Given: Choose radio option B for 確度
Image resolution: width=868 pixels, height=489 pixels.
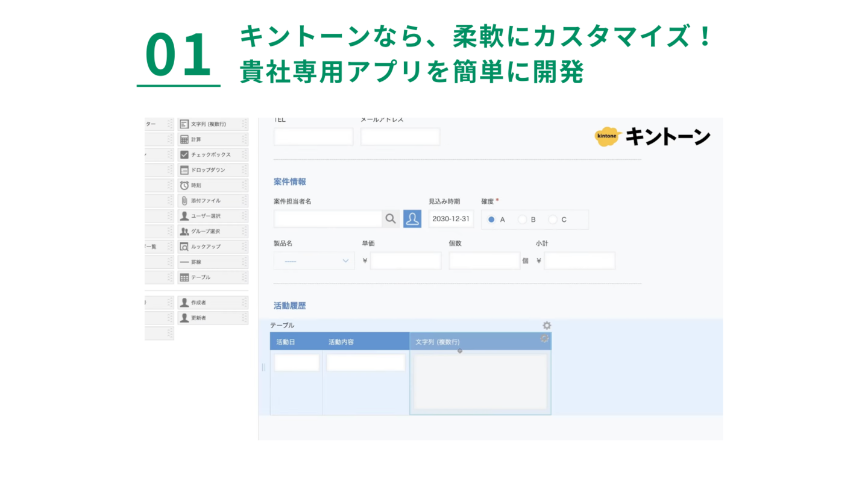Looking at the screenshot, I should point(522,219).
